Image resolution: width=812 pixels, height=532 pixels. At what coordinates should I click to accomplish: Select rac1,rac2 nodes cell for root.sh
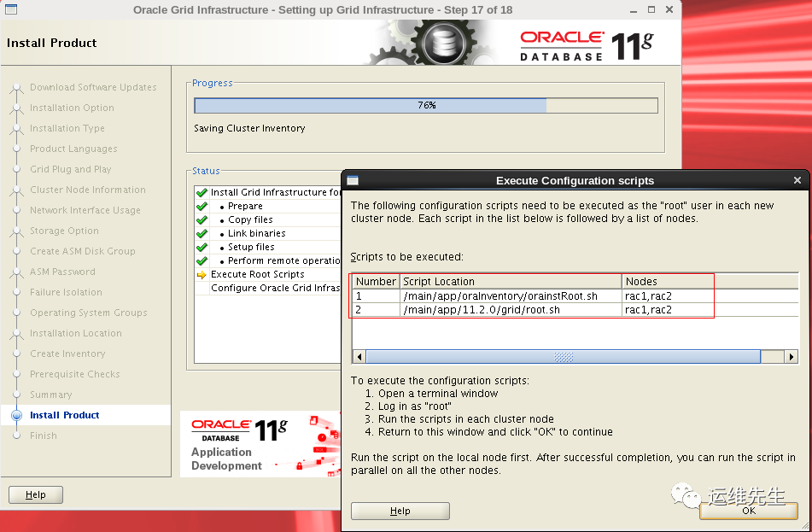[668, 310]
